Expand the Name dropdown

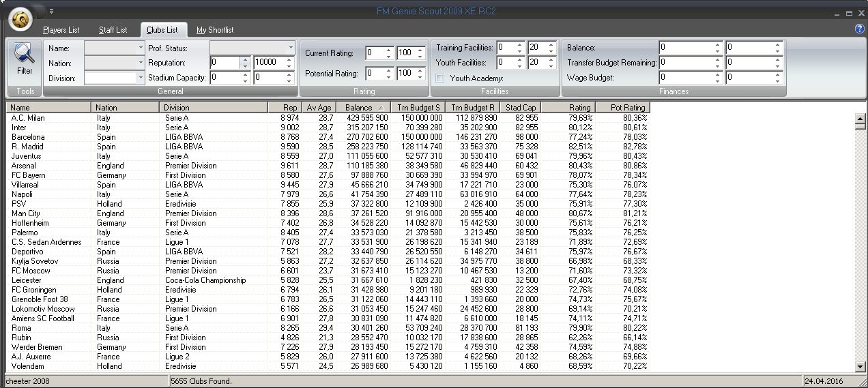click(x=141, y=48)
